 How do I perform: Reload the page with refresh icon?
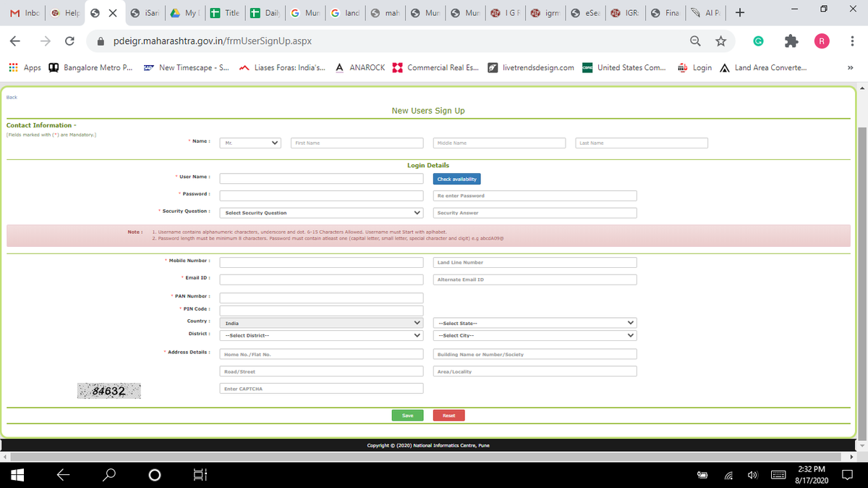click(x=71, y=41)
